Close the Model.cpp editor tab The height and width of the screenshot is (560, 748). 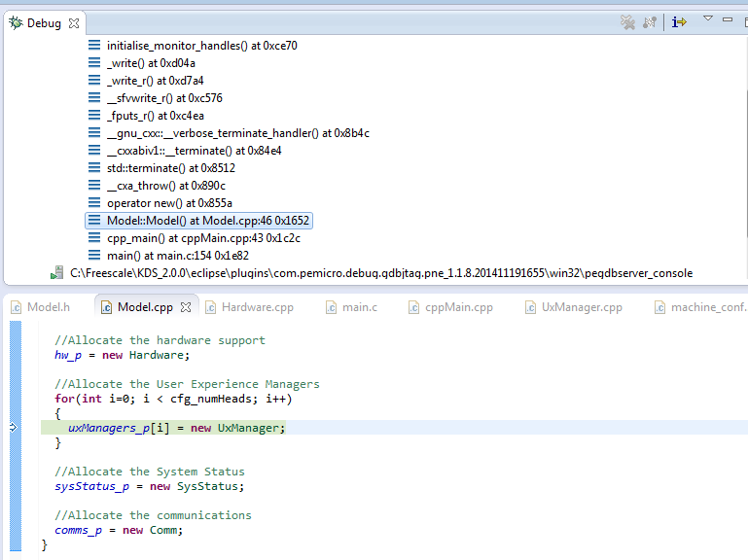click(186, 307)
